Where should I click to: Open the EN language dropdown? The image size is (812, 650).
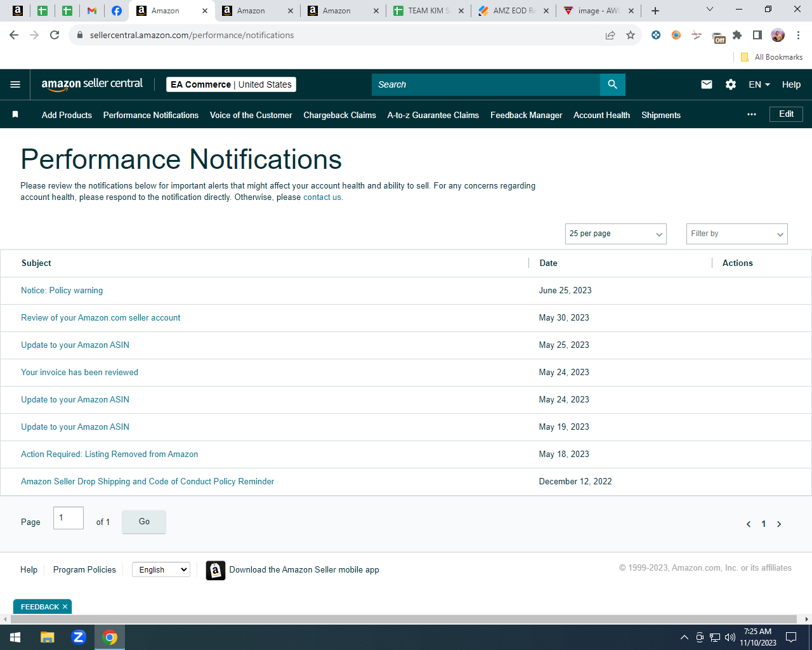click(x=759, y=84)
